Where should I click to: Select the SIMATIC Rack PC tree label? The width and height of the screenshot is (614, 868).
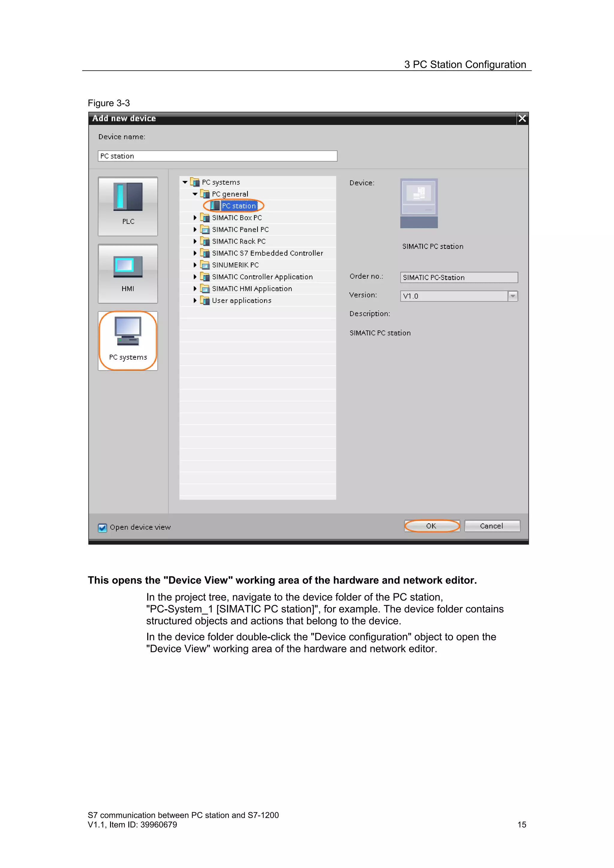[239, 241]
